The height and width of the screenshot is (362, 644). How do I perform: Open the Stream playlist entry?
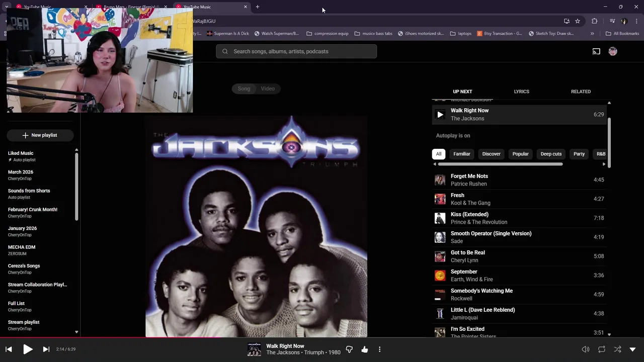38,325
